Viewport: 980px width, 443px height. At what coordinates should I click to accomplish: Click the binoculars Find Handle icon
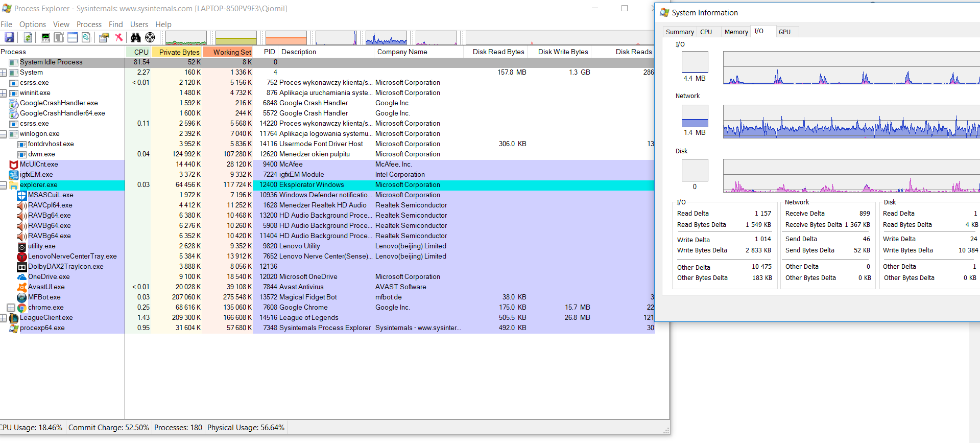[135, 37]
